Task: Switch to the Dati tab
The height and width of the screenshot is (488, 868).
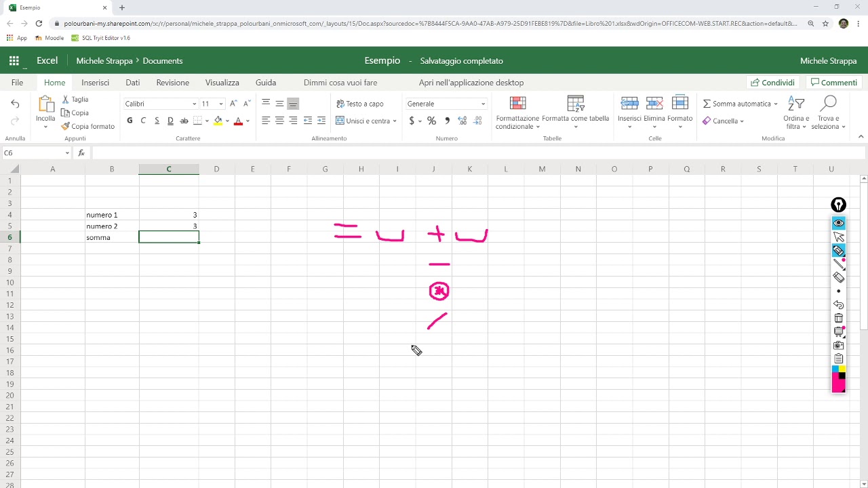Action: click(x=133, y=83)
